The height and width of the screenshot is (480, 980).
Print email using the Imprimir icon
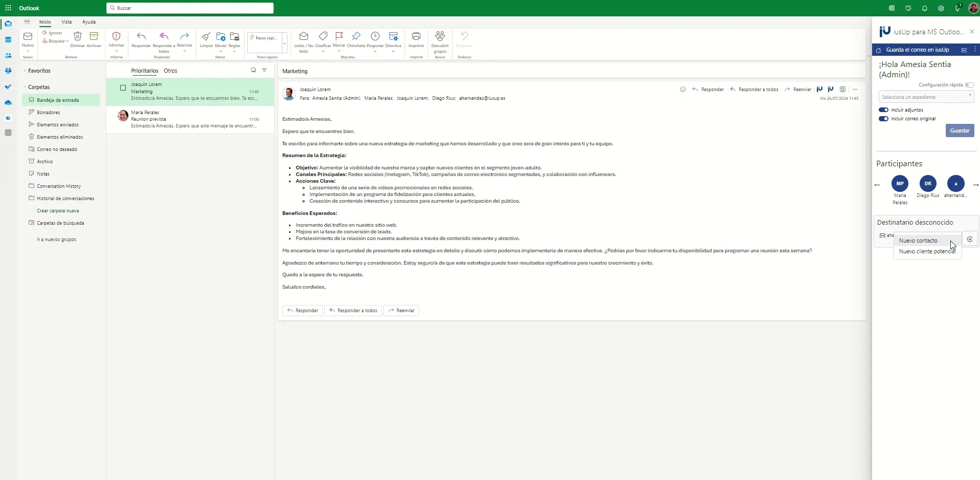click(416, 37)
